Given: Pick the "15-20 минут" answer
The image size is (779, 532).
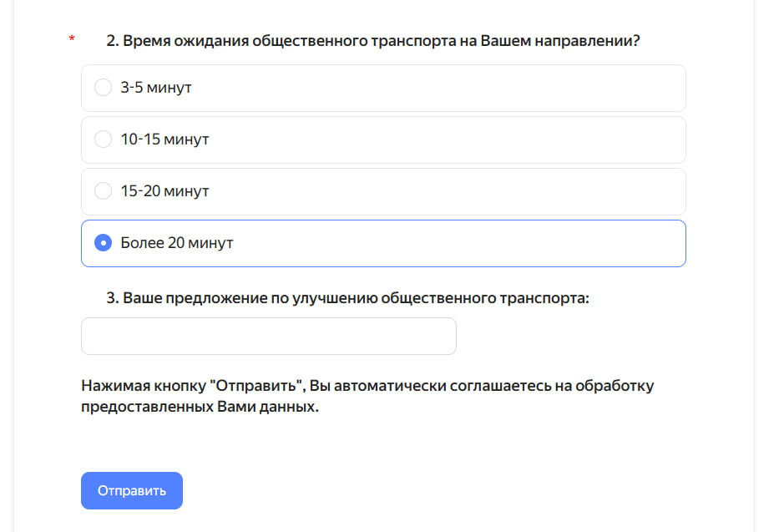Looking at the screenshot, I should (x=103, y=190).
